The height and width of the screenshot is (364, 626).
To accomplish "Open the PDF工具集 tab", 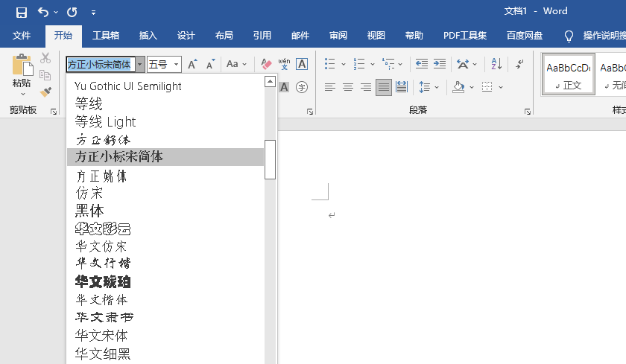I will tap(465, 36).
